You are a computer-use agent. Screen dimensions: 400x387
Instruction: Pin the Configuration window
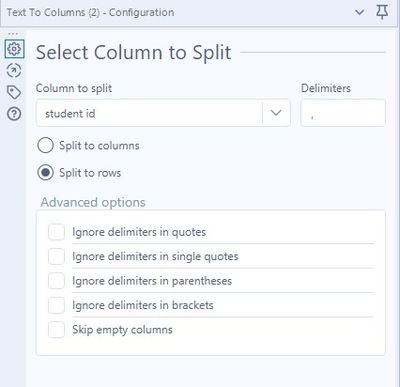pyautogui.click(x=382, y=12)
